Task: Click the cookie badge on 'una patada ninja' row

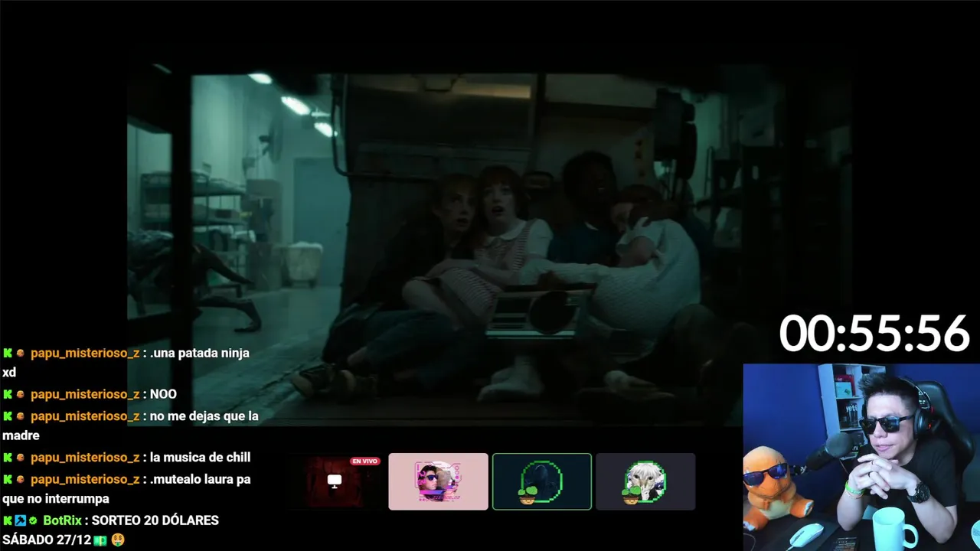Action: [x=21, y=354]
